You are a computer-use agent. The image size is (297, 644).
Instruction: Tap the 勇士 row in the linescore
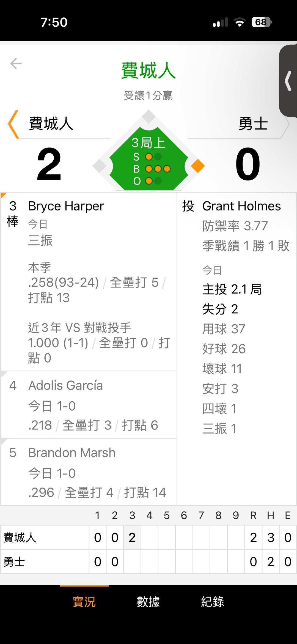[x=14, y=562]
